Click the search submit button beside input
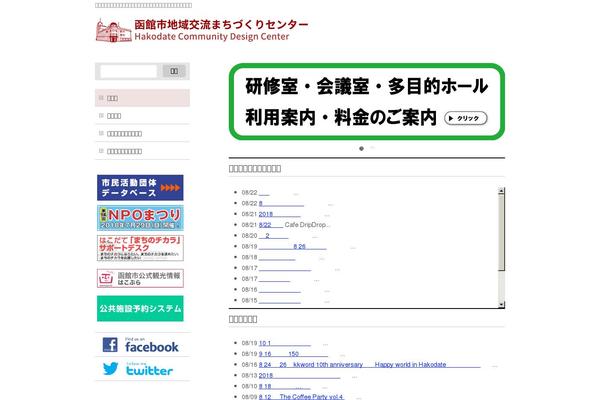 pyautogui.click(x=174, y=71)
